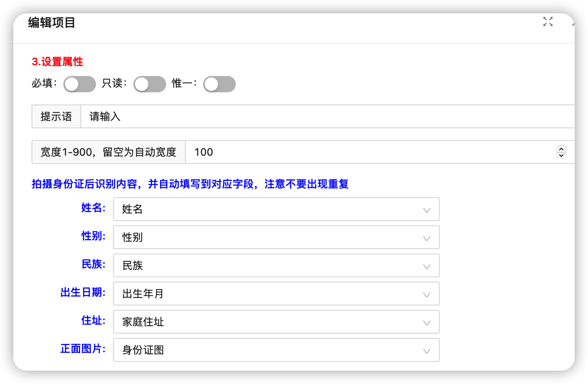Toggle the 必填 required switch
The height and width of the screenshot is (384, 588).
[80, 84]
